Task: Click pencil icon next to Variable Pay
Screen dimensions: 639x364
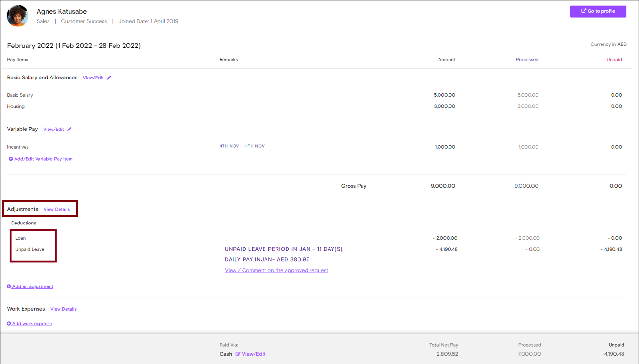Action: click(69, 129)
